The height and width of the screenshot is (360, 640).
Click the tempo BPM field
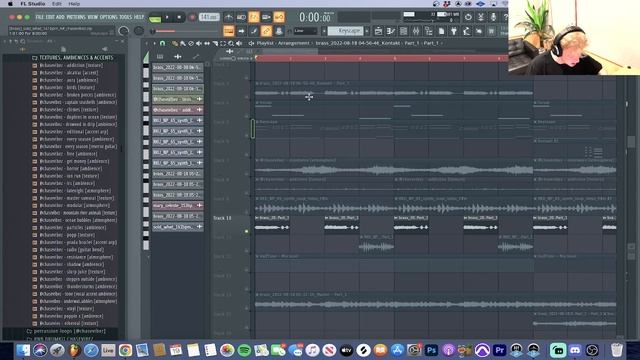tap(209, 17)
